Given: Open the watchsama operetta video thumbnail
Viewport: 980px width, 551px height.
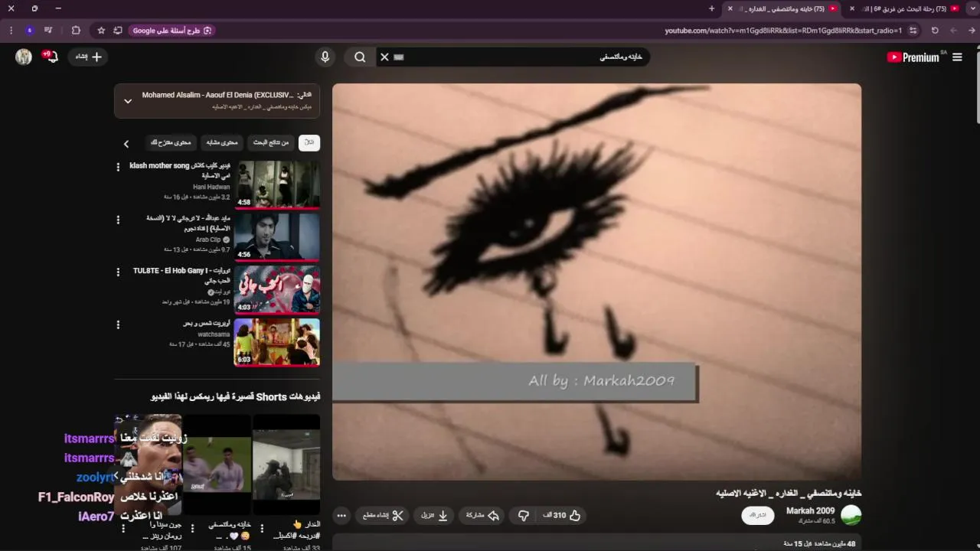Looking at the screenshot, I should (x=277, y=342).
